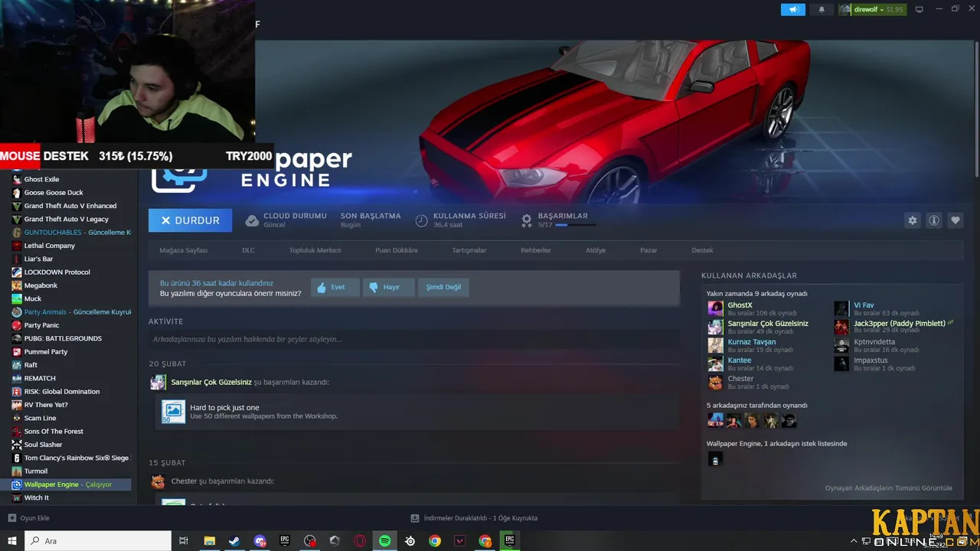Open the Destek tab

click(702, 250)
